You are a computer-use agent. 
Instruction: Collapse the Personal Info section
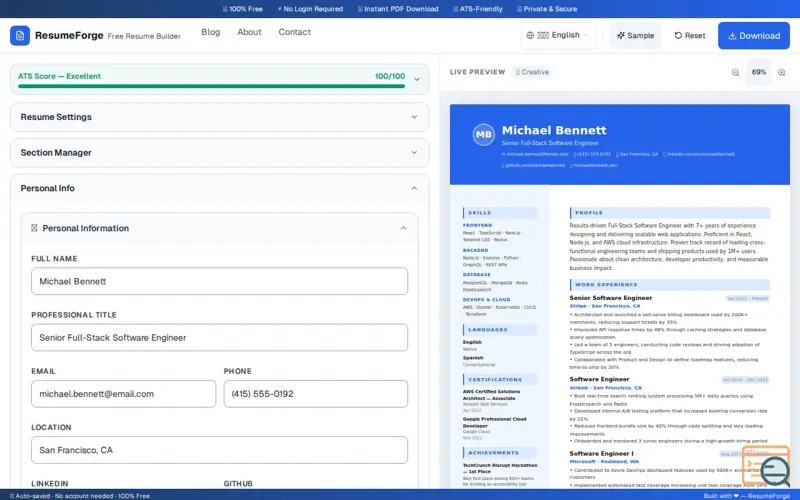[x=219, y=188]
